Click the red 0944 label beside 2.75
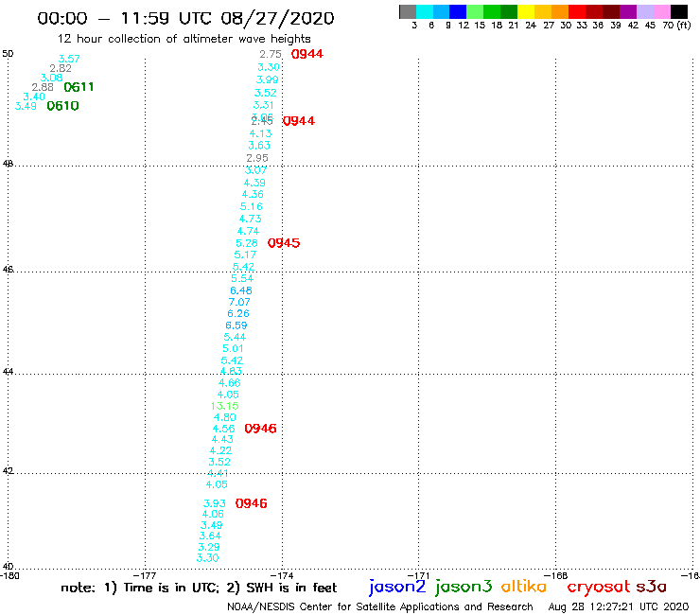Screen dimensions: 700x615 pos(307,54)
